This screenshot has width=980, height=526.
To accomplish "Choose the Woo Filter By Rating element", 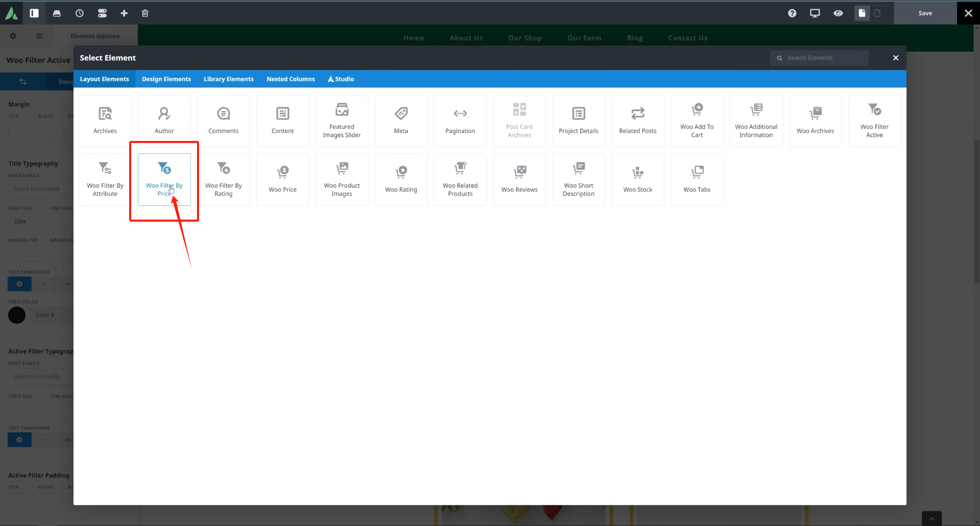I will (224, 179).
